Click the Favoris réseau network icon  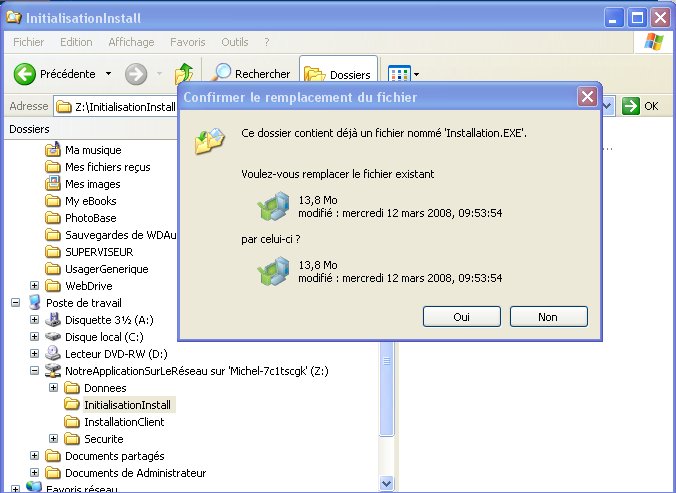pyautogui.click(x=34, y=487)
